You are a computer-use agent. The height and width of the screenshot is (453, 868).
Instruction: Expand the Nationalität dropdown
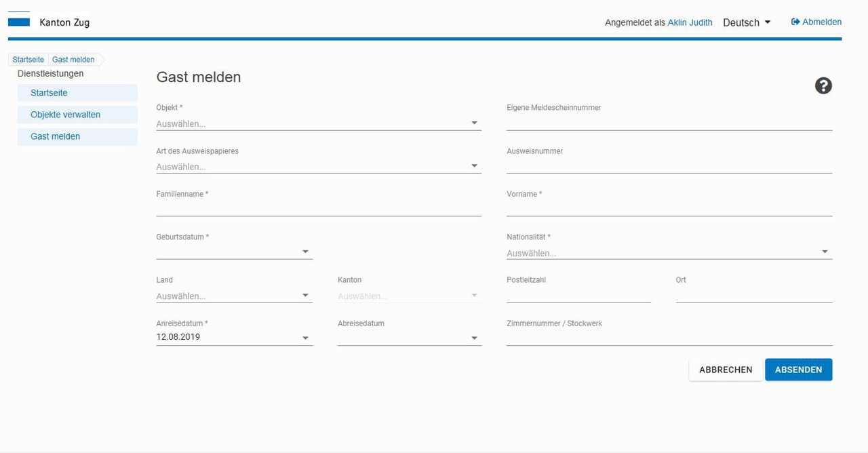[x=669, y=252]
